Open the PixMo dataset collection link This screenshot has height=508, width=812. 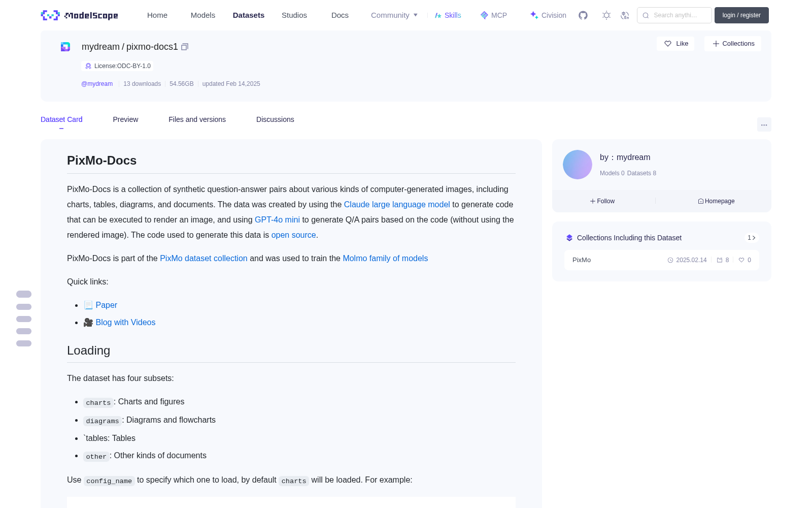(204, 258)
